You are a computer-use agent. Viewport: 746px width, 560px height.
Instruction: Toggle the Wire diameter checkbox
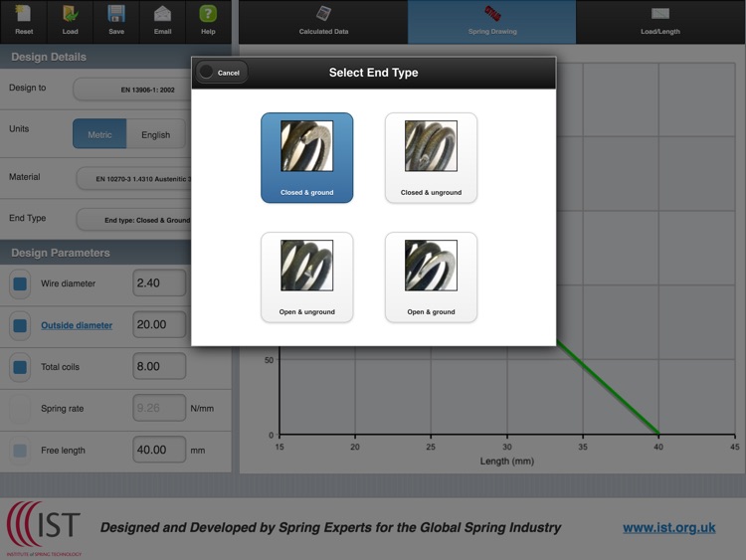click(x=20, y=283)
